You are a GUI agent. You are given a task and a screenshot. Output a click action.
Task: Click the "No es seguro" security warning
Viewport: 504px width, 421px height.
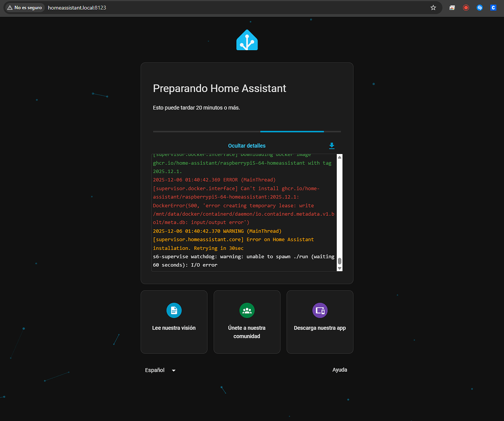click(24, 7)
